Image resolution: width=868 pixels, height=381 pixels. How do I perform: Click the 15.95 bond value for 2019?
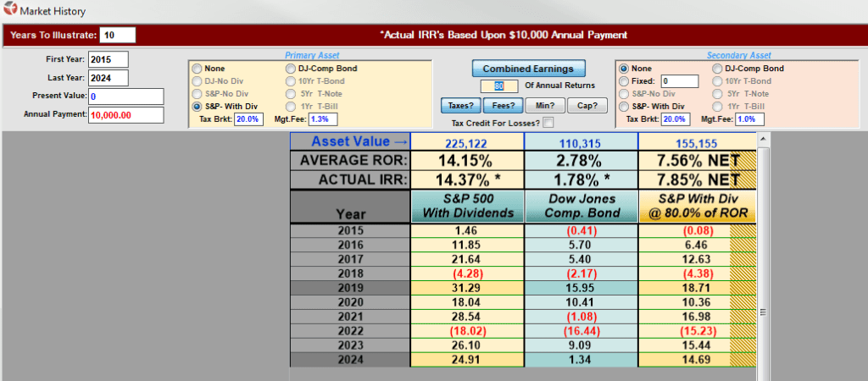click(x=581, y=288)
